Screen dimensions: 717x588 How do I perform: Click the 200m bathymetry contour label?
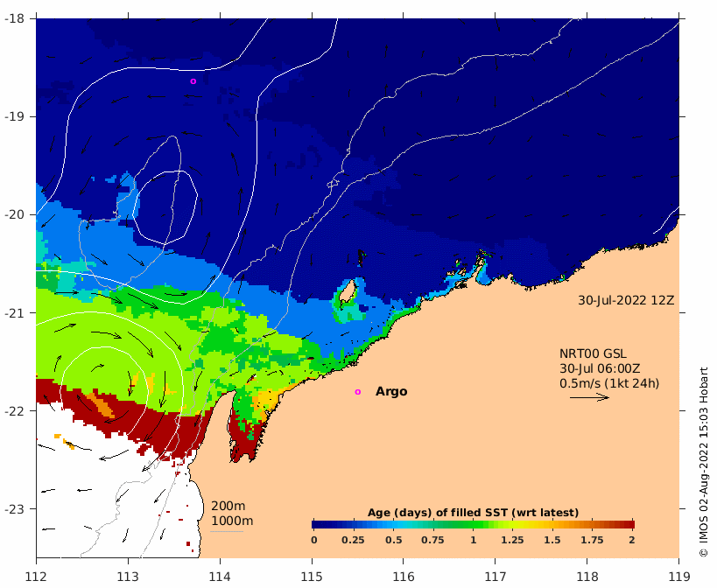tap(228, 507)
